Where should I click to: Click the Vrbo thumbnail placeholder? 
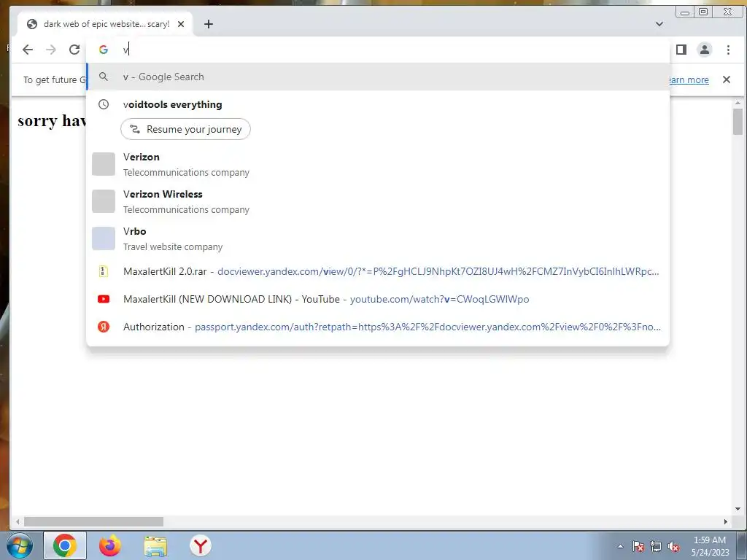click(x=104, y=238)
